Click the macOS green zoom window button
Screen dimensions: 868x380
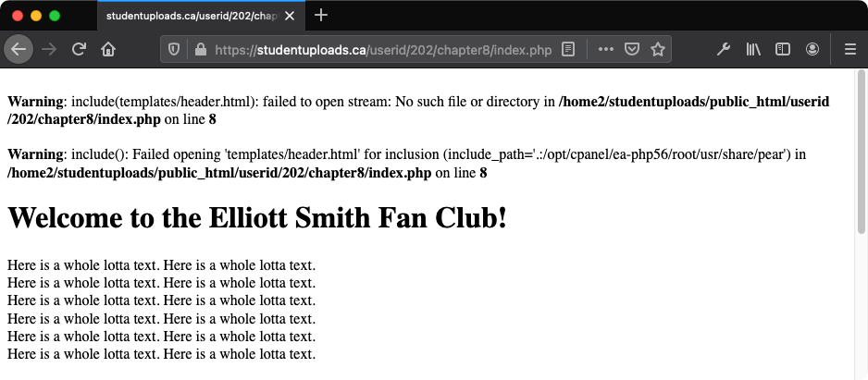coord(55,16)
